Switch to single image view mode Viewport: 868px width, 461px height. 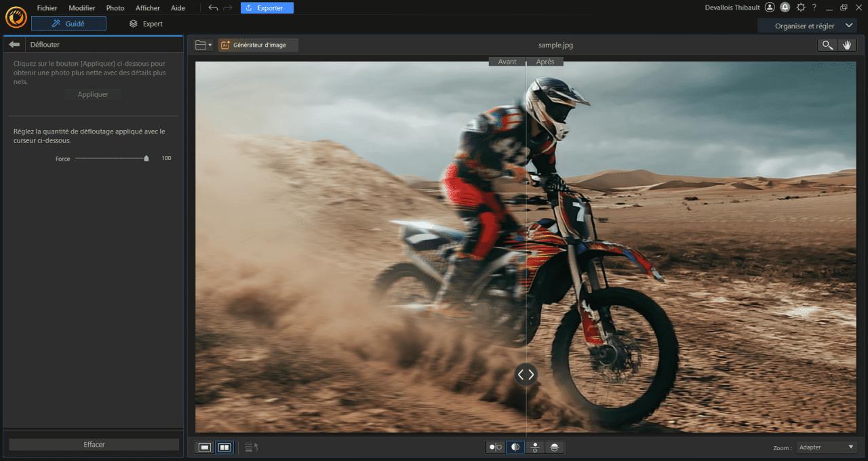tap(204, 447)
